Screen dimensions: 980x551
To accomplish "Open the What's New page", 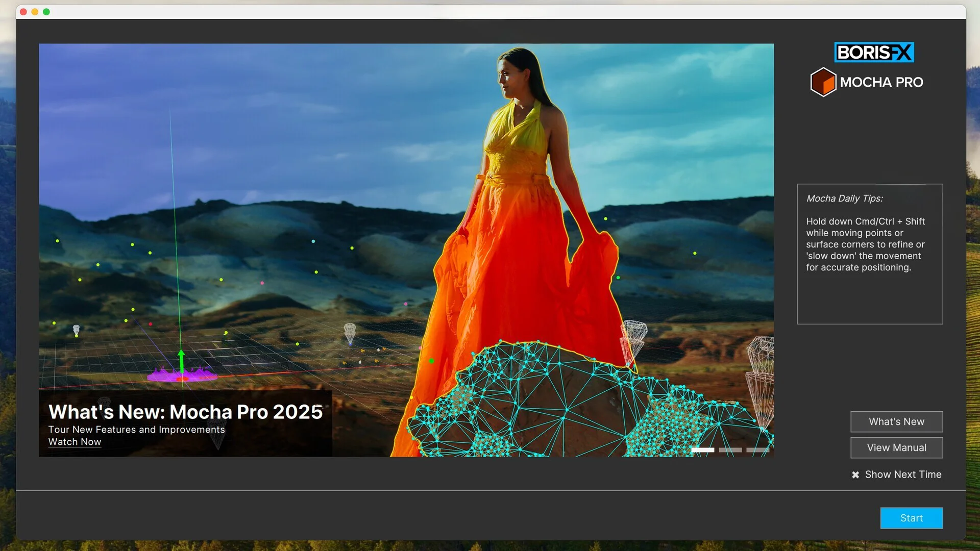I will [896, 421].
